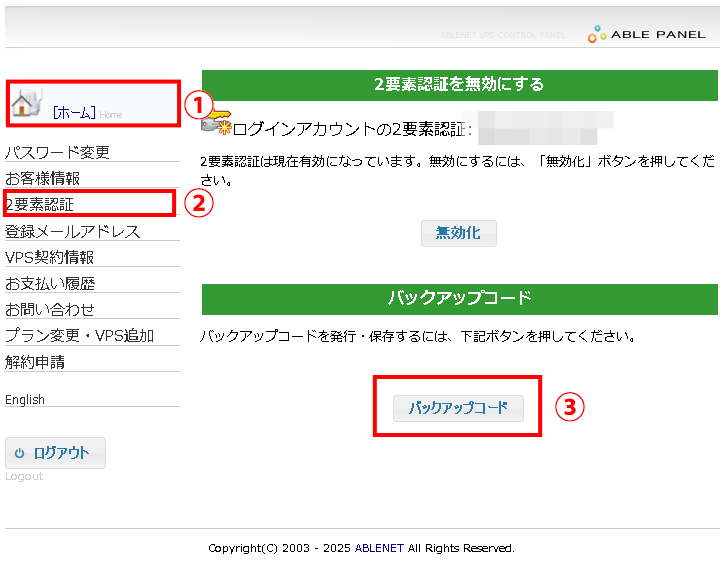Image resolution: width=725 pixels, height=565 pixels.
Task: Select 2要素認証 in the sidebar
Action: point(39,204)
